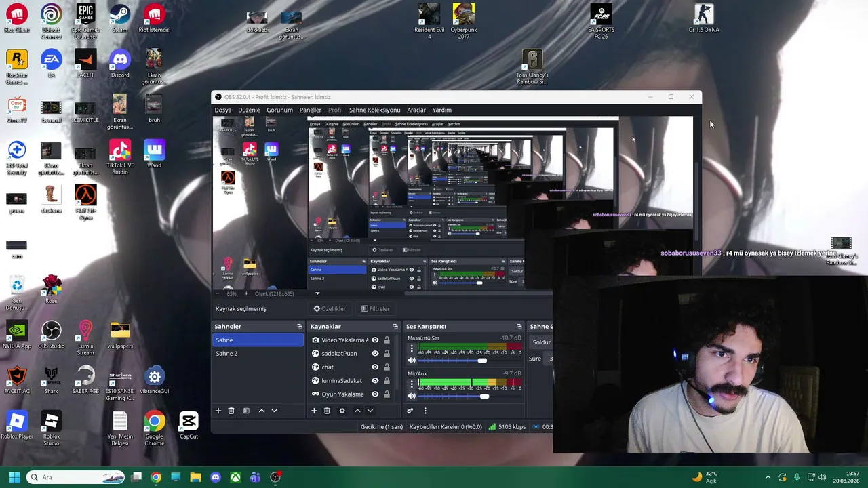The height and width of the screenshot is (488, 868).
Task: Open the Görünüm menu
Action: click(279, 110)
